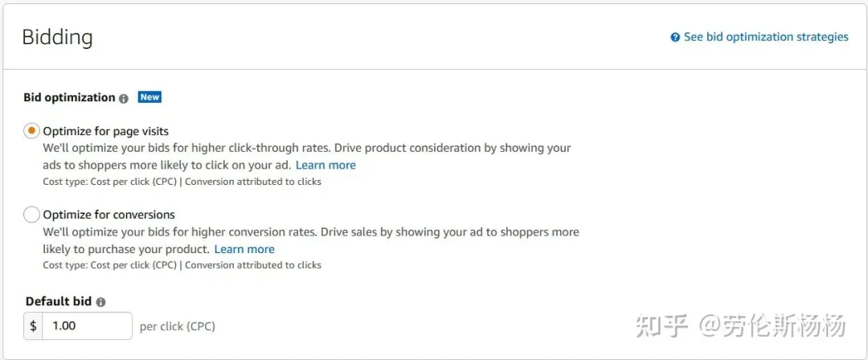Open See bid optimization strategies link
The width and height of the screenshot is (868, 360).
coord(766,37)
